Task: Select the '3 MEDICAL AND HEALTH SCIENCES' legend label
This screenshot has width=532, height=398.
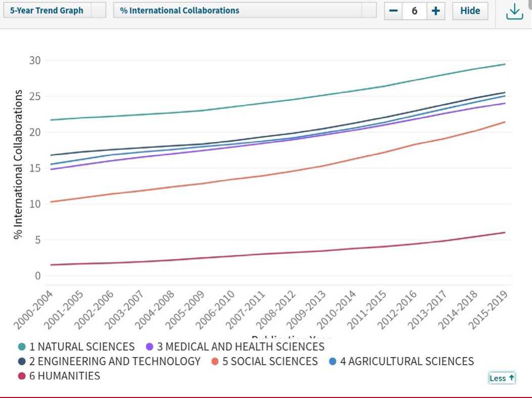Action: 241,347
